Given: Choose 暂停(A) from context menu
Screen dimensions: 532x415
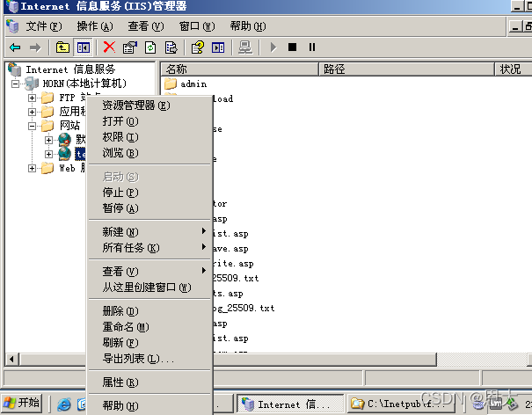Looking at the screenshot, I should [x=149, y=208].
